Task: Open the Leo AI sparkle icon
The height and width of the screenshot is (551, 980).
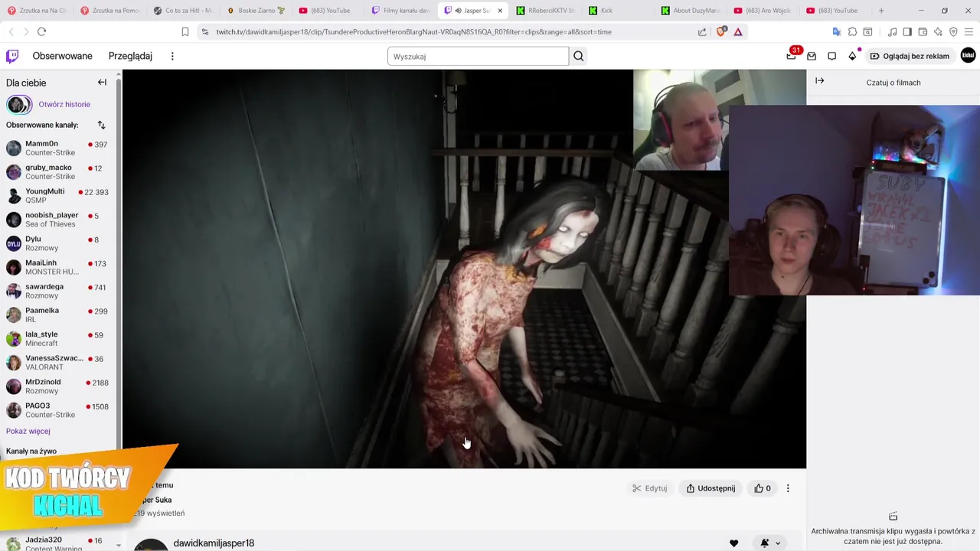Action: click(x=938, y=31)
